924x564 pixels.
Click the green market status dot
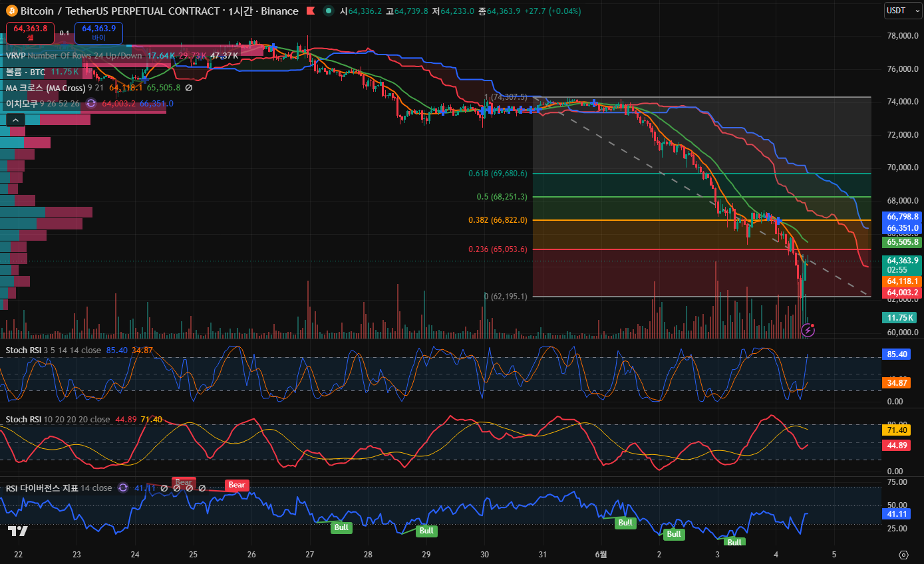pos(329,11)
